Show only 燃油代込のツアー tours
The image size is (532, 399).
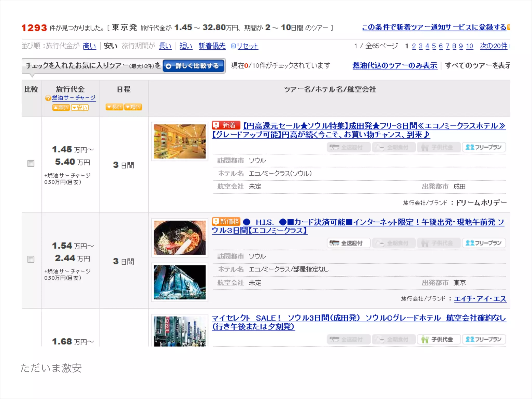point(395,65)
